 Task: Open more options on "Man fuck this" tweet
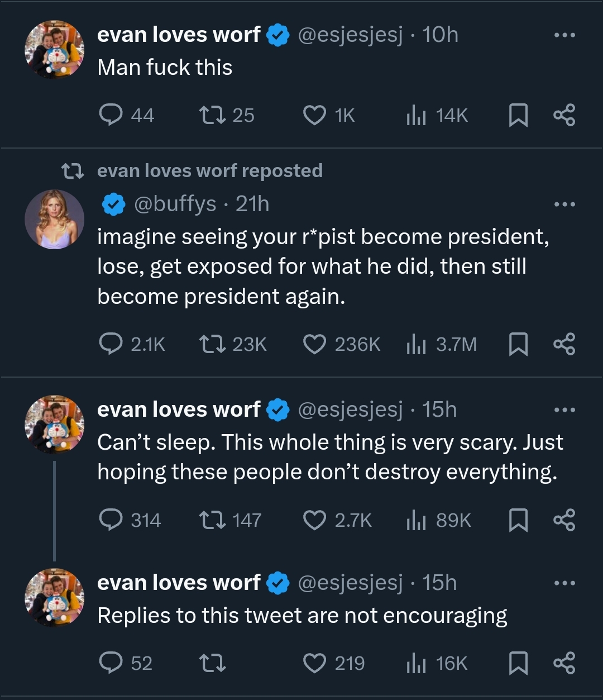564,35
